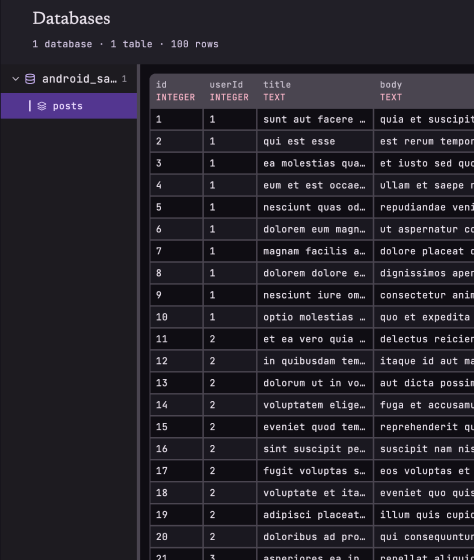Select body cell starting 'illum quis cupid'
The height and width of the screenshot is (560, 474).
424,515
